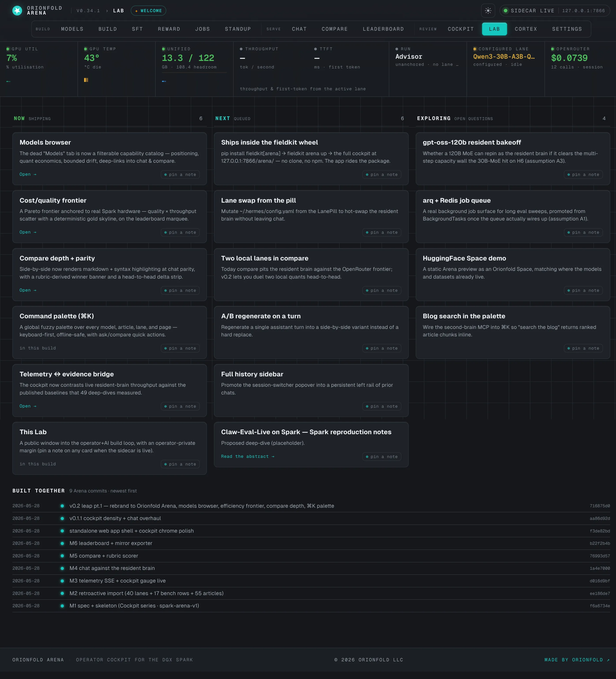616x679 pixels.
Task: Click the Orionfold Arena star logo
Action: 17,10
